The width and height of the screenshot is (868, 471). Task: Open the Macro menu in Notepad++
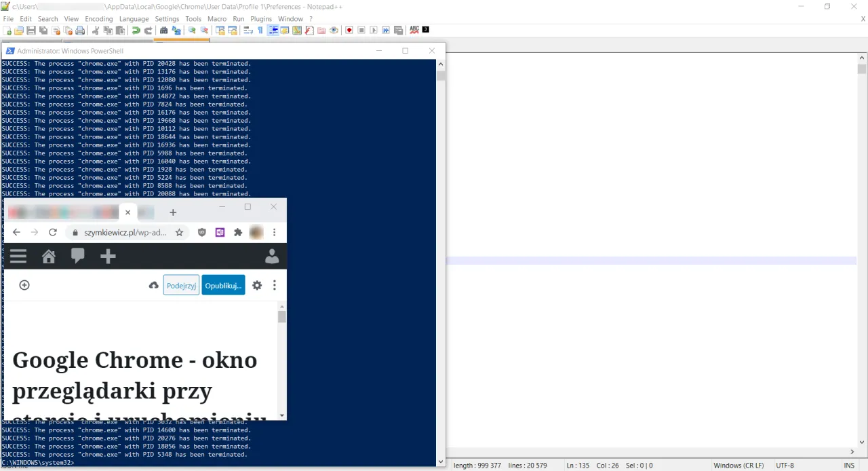pyautogui.click(x=217, y=18)
